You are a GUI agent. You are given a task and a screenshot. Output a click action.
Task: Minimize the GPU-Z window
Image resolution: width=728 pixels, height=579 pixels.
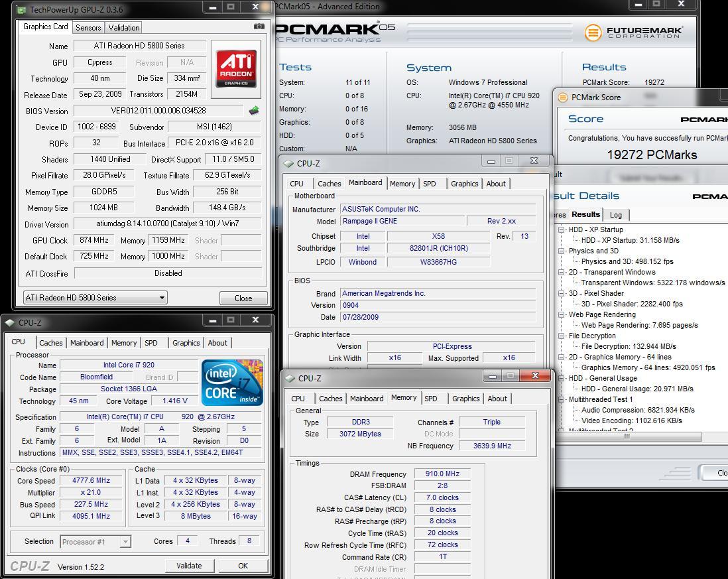tap(212, 7)
